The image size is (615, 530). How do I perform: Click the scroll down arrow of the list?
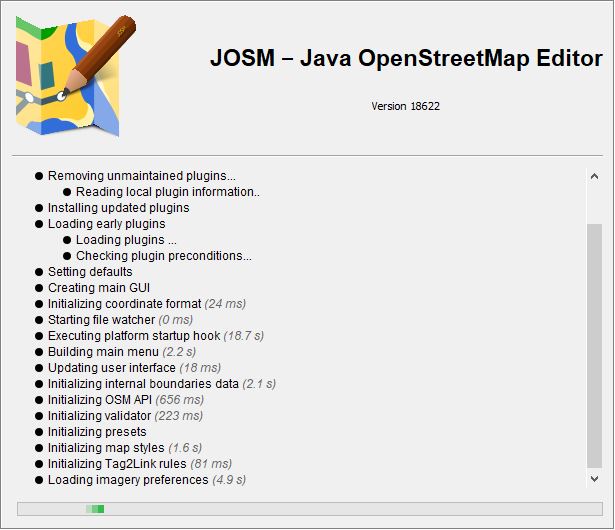click(x=594, y=479)
